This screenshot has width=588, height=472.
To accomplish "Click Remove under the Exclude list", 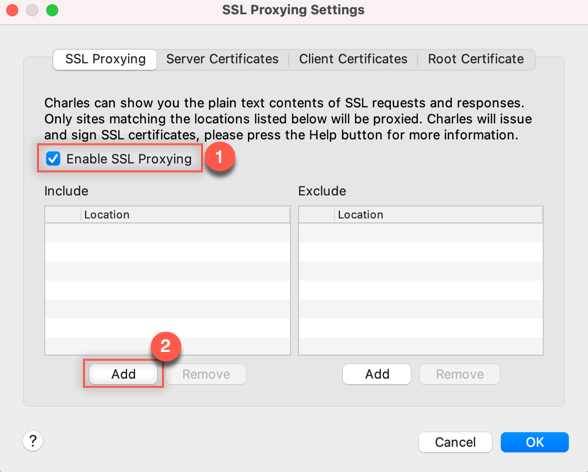I will coord(460,374).
